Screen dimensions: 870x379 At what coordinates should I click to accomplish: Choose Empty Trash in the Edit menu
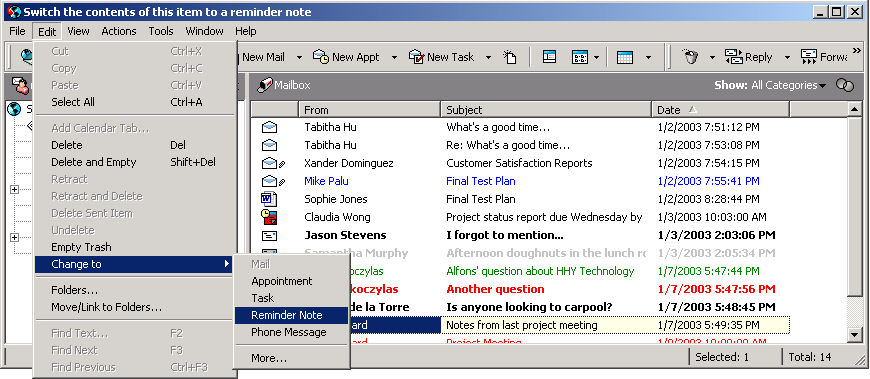click(x=135, y=247)
